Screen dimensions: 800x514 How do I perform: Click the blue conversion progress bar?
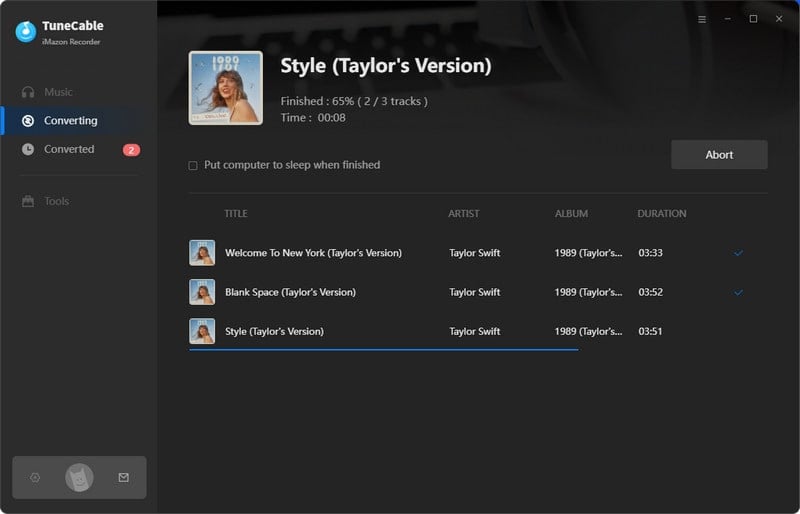tap(384, 350)
